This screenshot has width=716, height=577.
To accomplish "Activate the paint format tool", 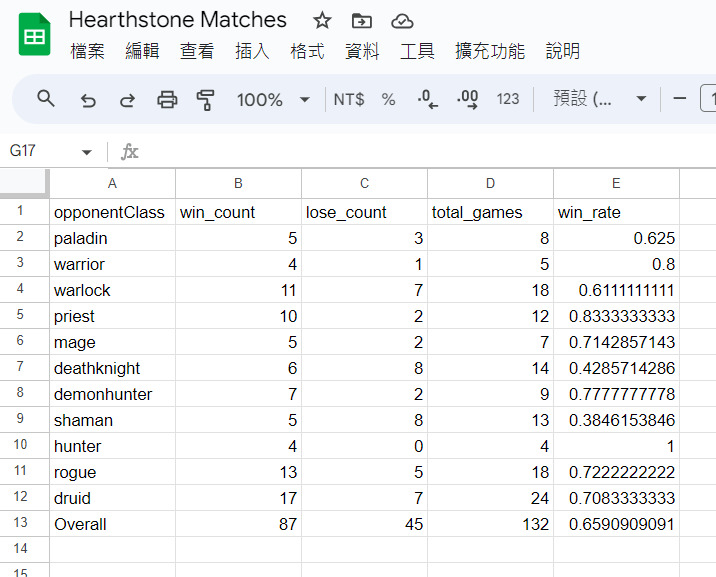I will (205, 100).
